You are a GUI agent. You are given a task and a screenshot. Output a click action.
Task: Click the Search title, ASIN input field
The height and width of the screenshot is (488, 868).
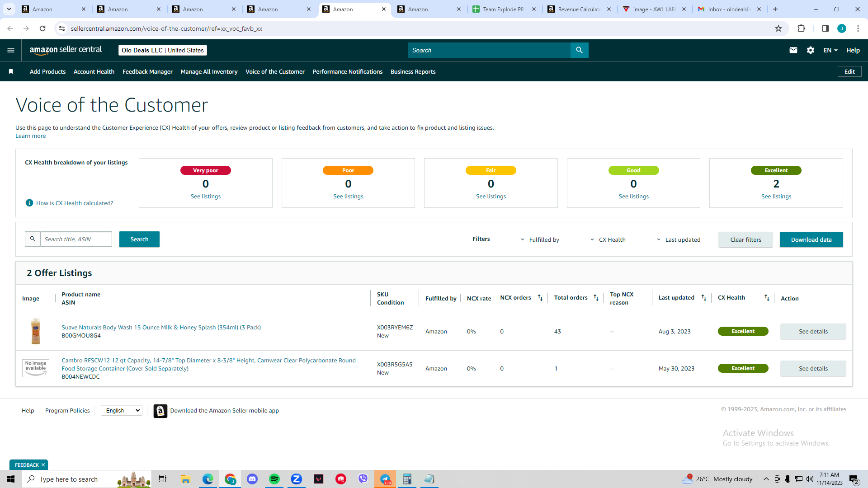click(x=76, y=239)
